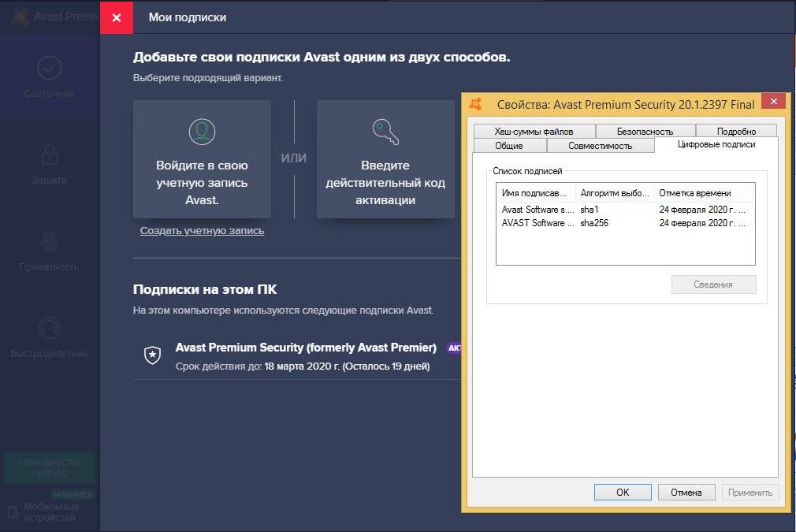
Task: Click the Avast logo in main window header
Action: tap(20, 17)
